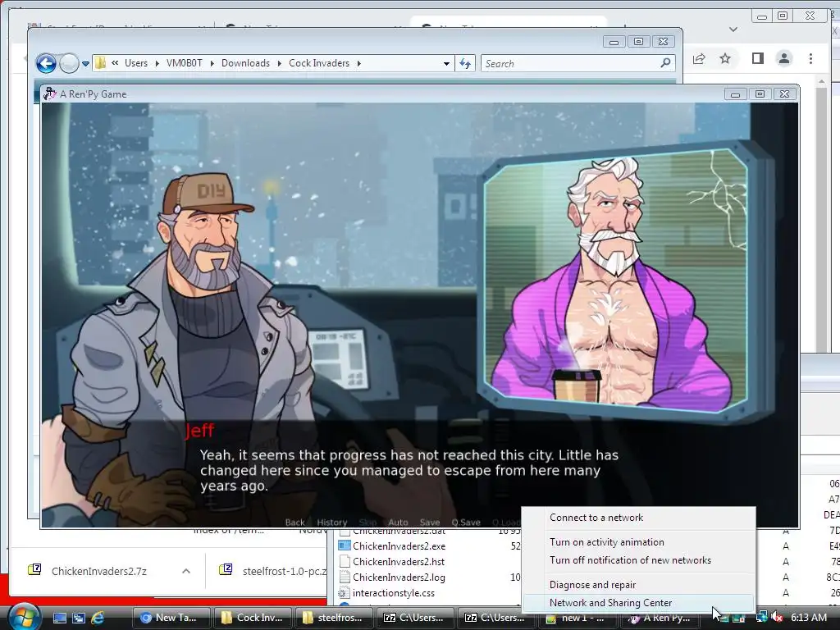Open the Chrome three-dot menu
Viewport: 840px width, 630px height.
(810, 58)
